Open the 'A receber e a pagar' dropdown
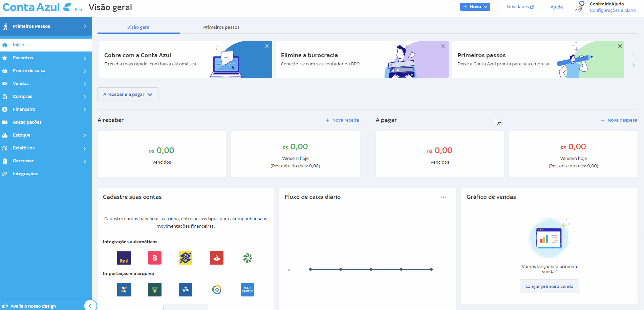This screenshot has height=310, width=644. click(x=128, y=94)
